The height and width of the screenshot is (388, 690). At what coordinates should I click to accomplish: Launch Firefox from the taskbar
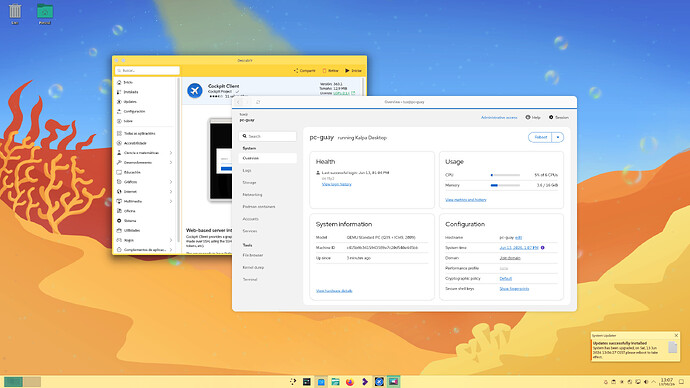(x=350, y=381)
